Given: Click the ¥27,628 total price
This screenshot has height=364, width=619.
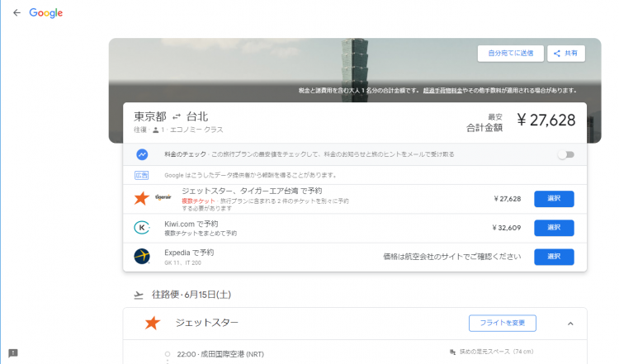Looking at the screenshot, I should click(546, 120).
